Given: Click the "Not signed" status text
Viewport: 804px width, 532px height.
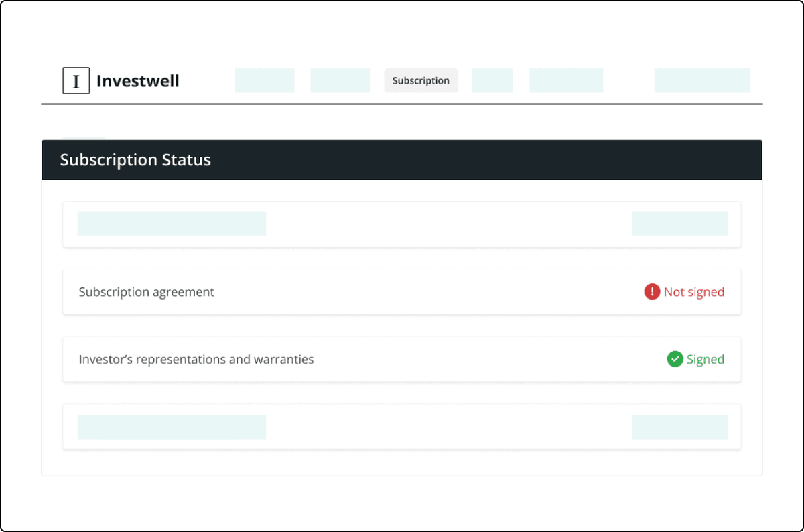Looking at the screenshot, I should (694, 292).
